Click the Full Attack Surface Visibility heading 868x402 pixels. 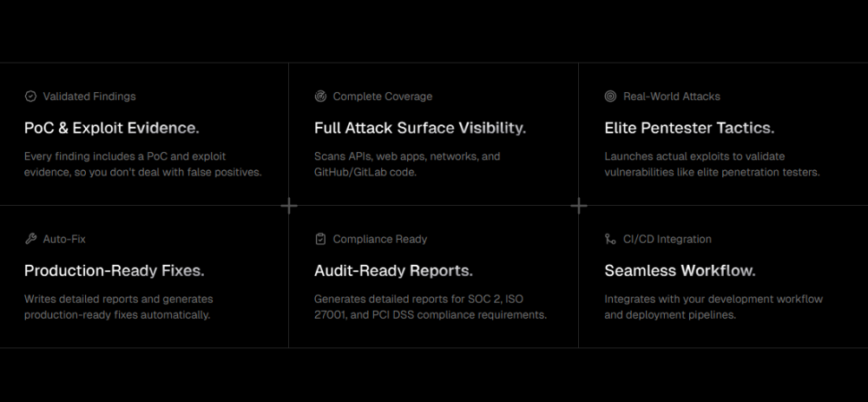419,128
